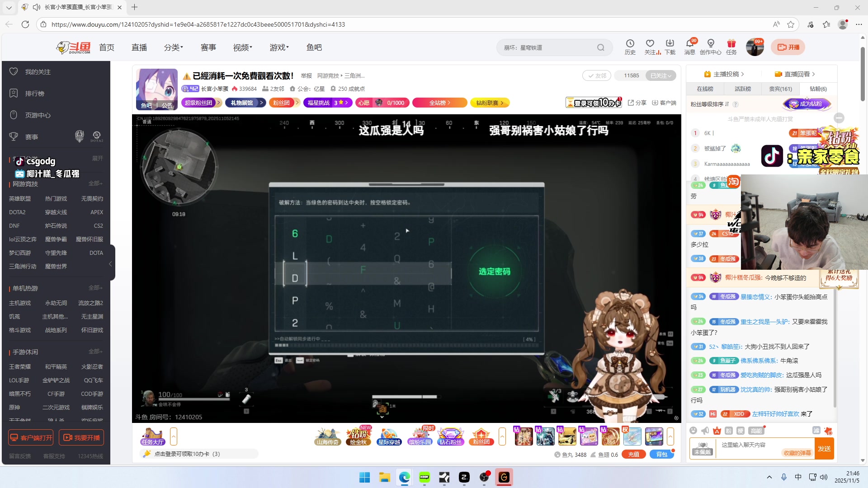Open the 历史 history icon
This screenshot has height=488, width=868.
coord(630,44)
